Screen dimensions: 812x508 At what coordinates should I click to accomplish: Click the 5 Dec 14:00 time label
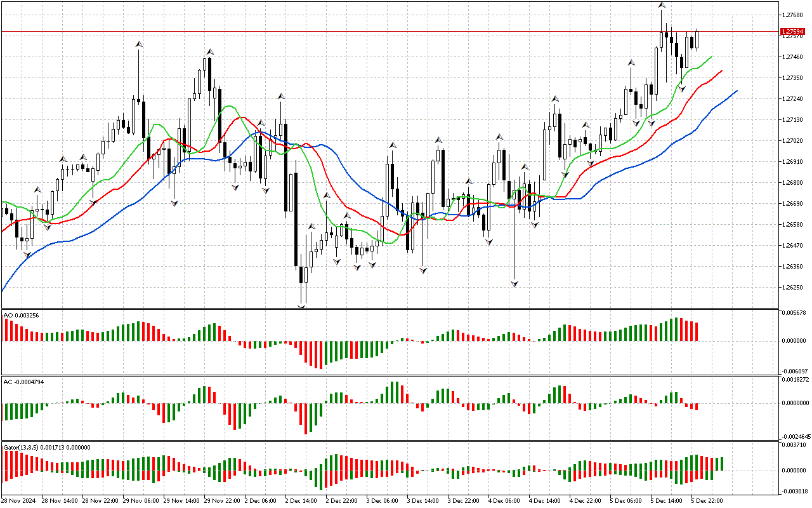(667, 501)
